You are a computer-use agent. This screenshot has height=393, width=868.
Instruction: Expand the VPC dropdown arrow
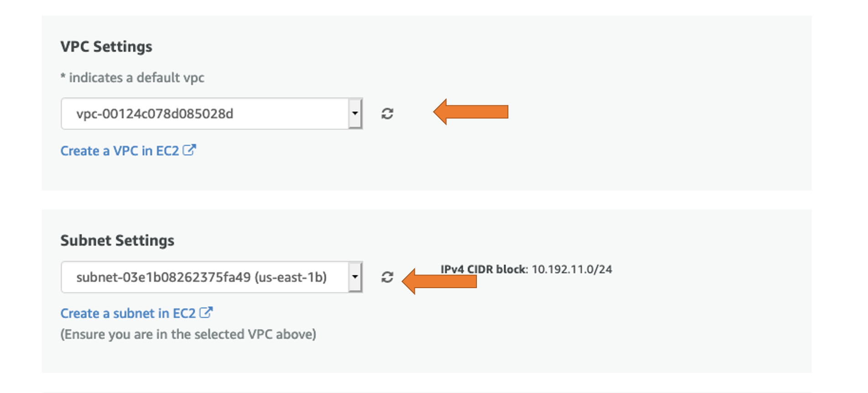tap(355, 114)
